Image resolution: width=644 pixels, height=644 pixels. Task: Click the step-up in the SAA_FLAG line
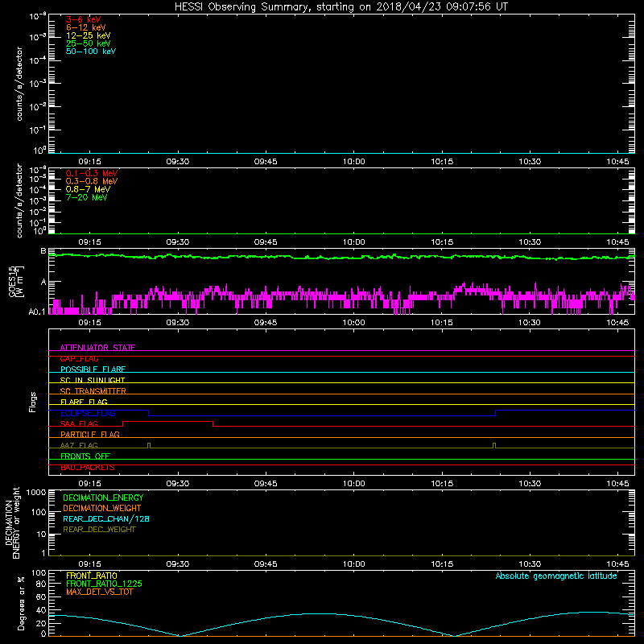pos(123,424)
